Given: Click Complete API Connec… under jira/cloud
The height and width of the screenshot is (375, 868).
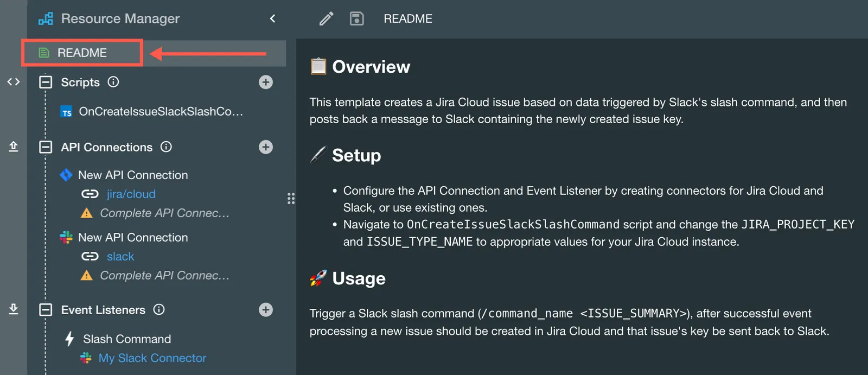Looking at the screenshot, I should click(165, 213).
